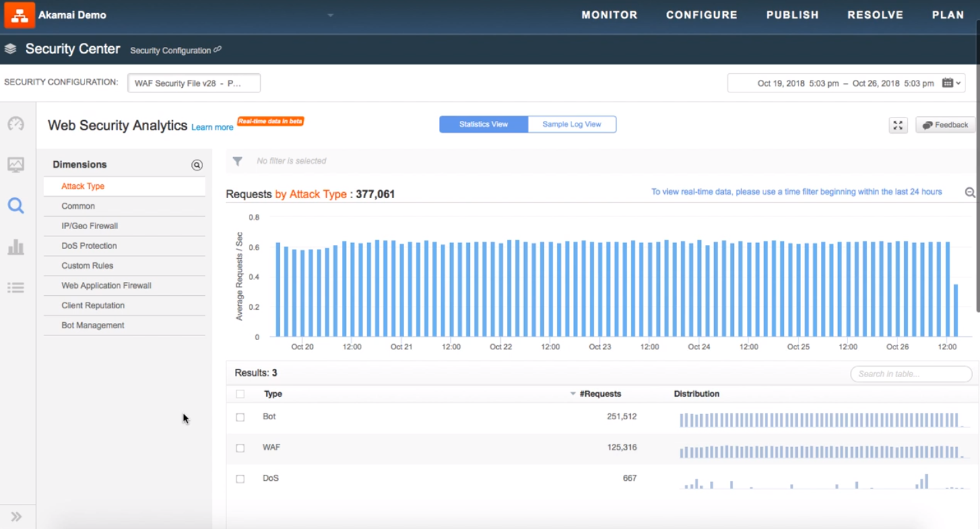This screenshot has width=980, height=529.
Task: Click the Akamai orange logo icon
Action: [19, 15]
